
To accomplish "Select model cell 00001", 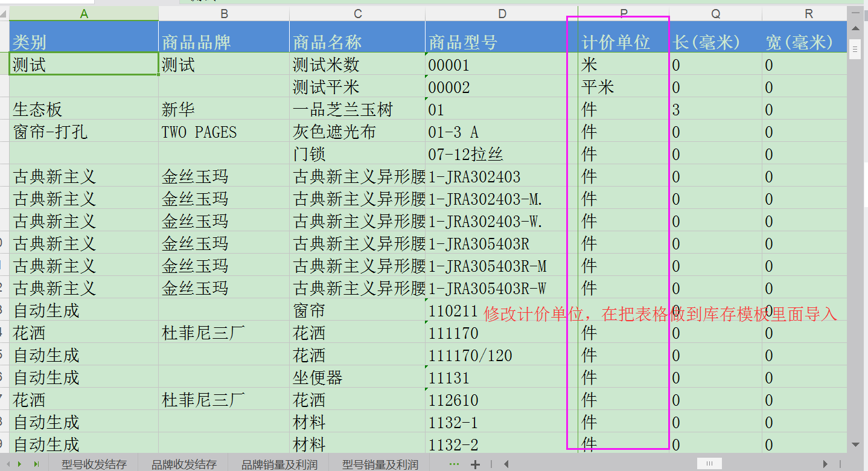I will pos(502,64).
